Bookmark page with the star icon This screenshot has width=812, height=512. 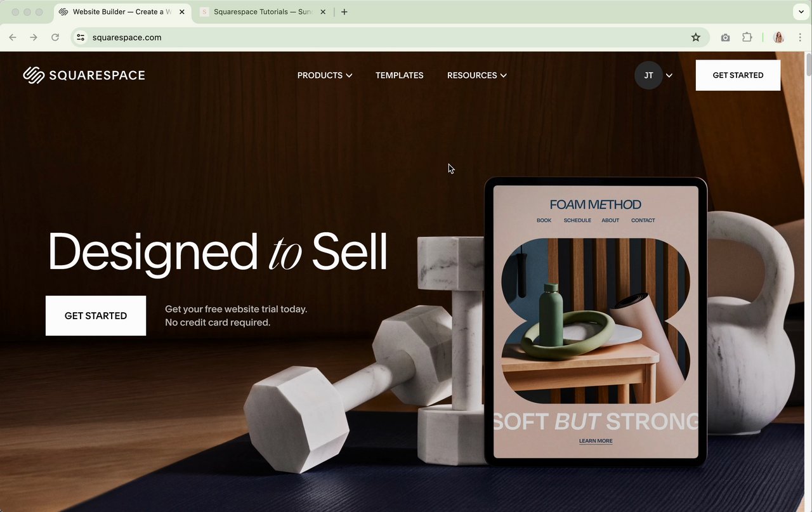pos(696,37)
